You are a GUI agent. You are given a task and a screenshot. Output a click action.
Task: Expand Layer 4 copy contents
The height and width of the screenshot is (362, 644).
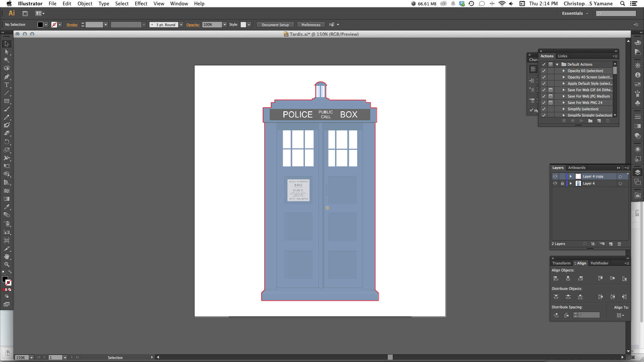[x=571, y=176]
